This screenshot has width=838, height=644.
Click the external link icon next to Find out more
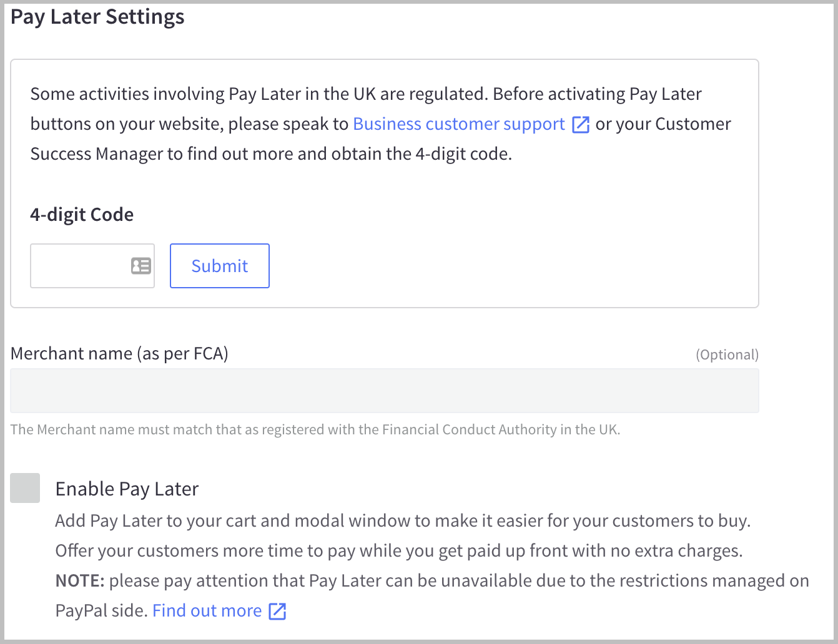[278, 611]
